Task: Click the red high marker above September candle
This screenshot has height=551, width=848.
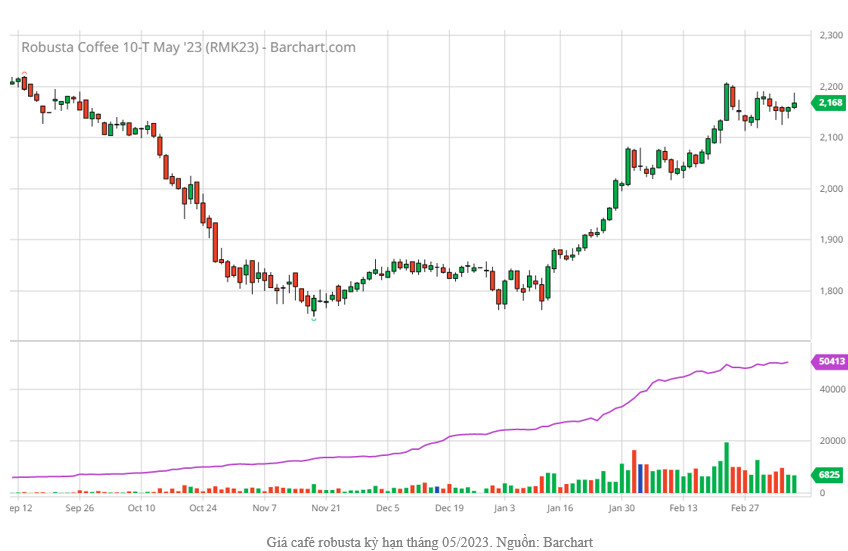Action: click(24, 72)
